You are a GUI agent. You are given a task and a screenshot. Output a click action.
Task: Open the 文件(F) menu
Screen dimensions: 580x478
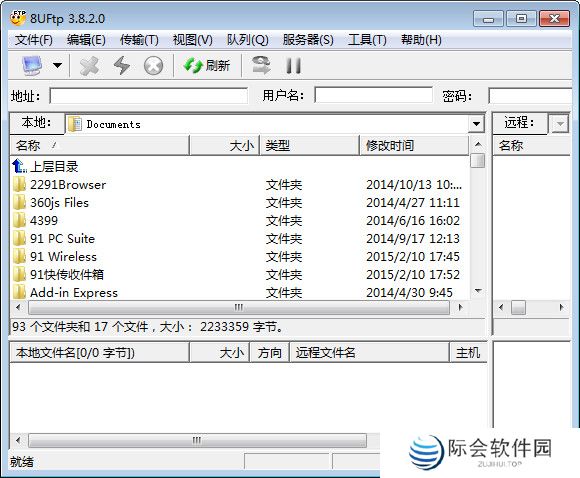click(34, 40)
